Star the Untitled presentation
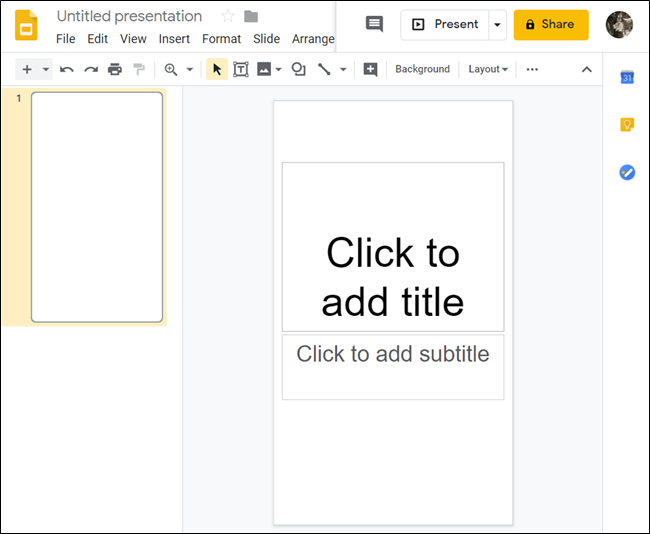 228,17
